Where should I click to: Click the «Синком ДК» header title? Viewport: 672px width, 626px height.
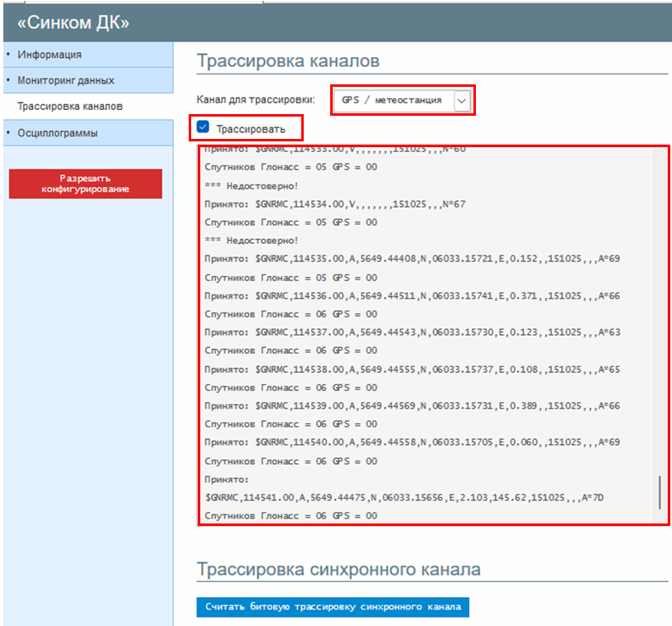73,22
